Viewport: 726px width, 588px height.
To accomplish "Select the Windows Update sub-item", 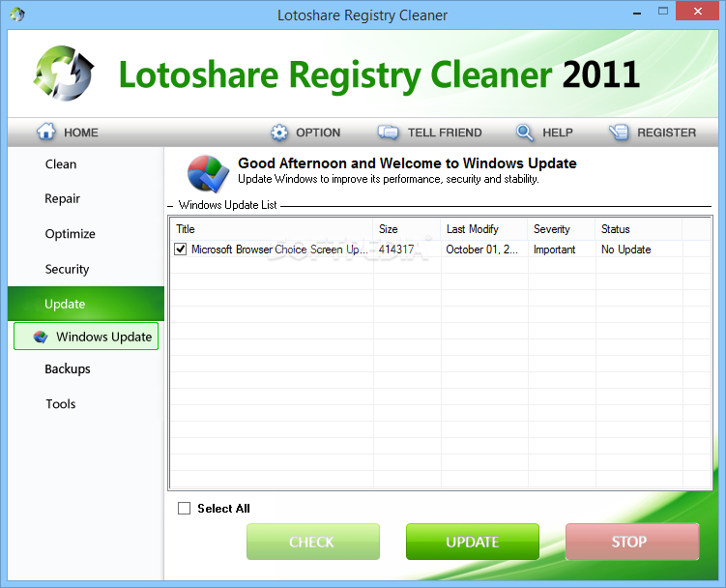I will coord(86,337).
